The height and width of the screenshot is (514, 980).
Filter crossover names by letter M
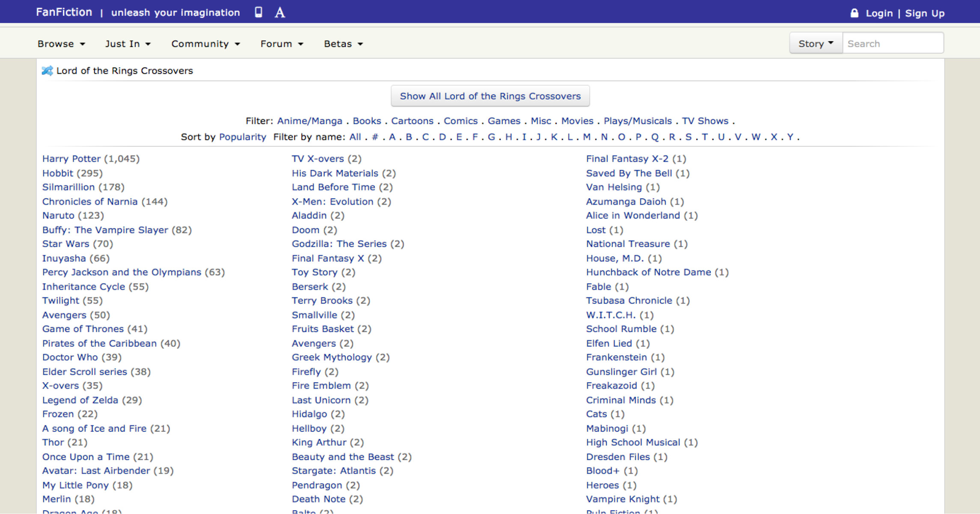(x=586, y=137)
